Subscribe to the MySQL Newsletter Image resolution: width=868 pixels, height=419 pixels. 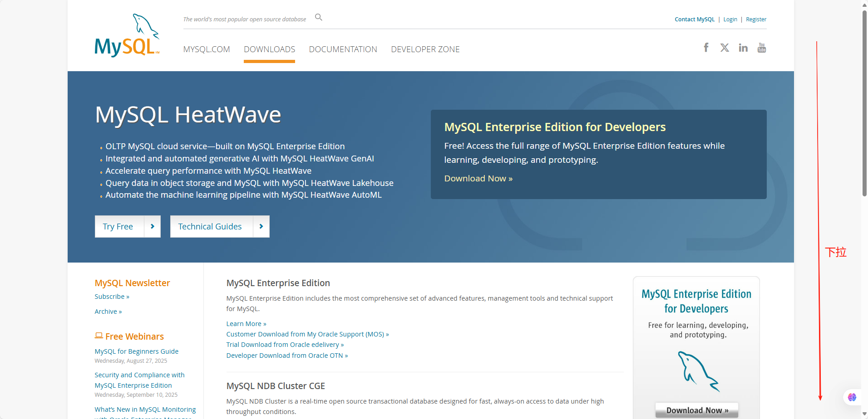pos(112,297)
